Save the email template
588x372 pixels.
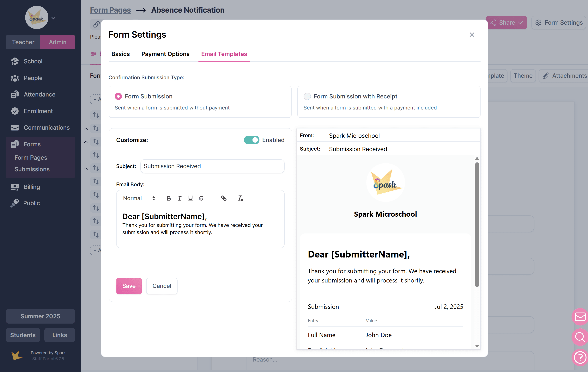pyautogui.click(x=129, y=286)
